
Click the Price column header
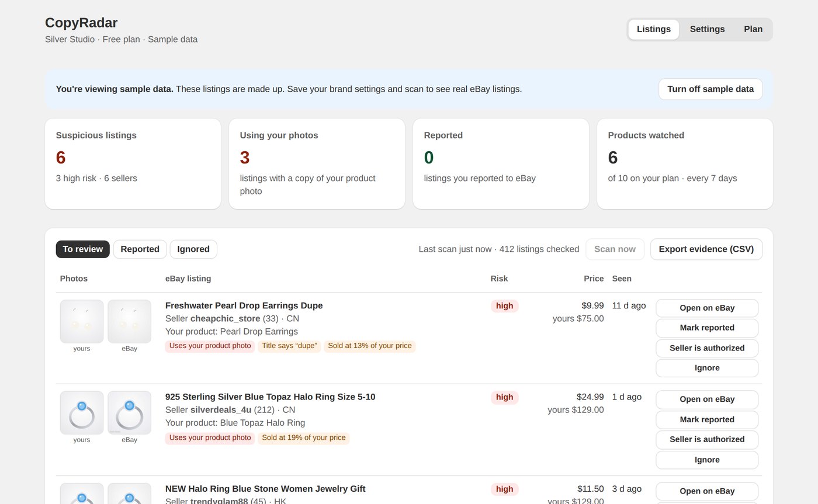(594, 279)
